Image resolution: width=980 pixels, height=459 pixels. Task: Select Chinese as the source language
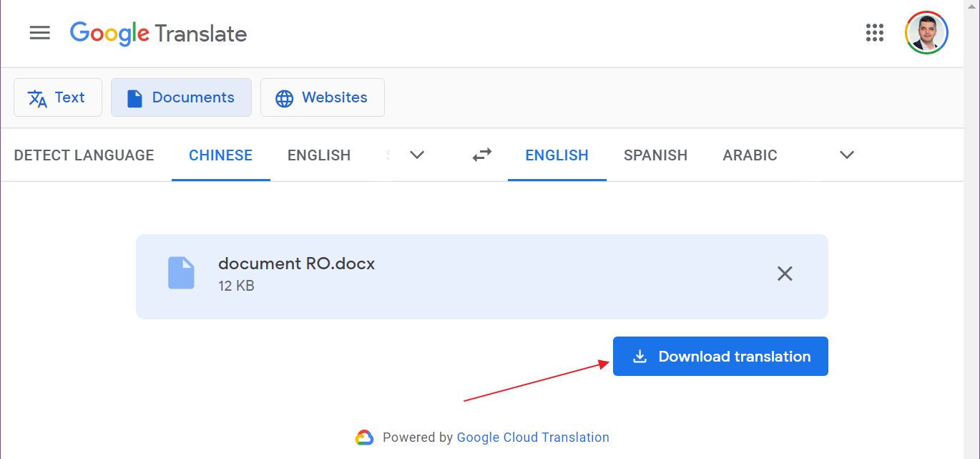point(220,155)
